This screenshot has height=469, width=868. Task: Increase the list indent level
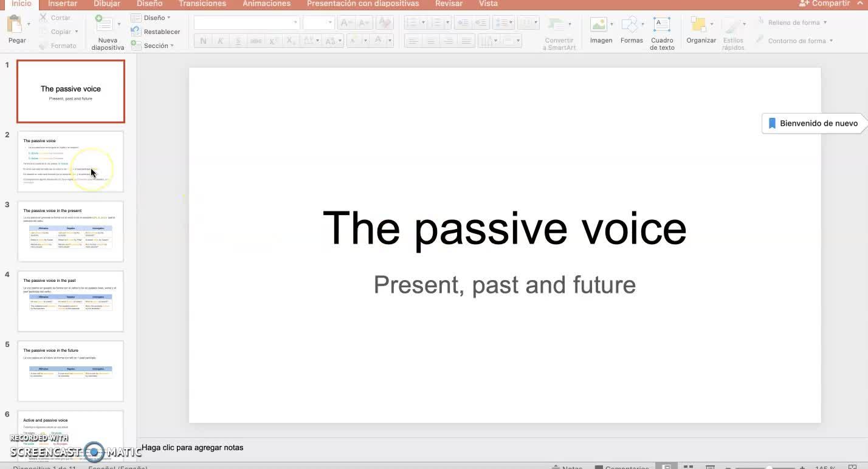tap(481, 23)
